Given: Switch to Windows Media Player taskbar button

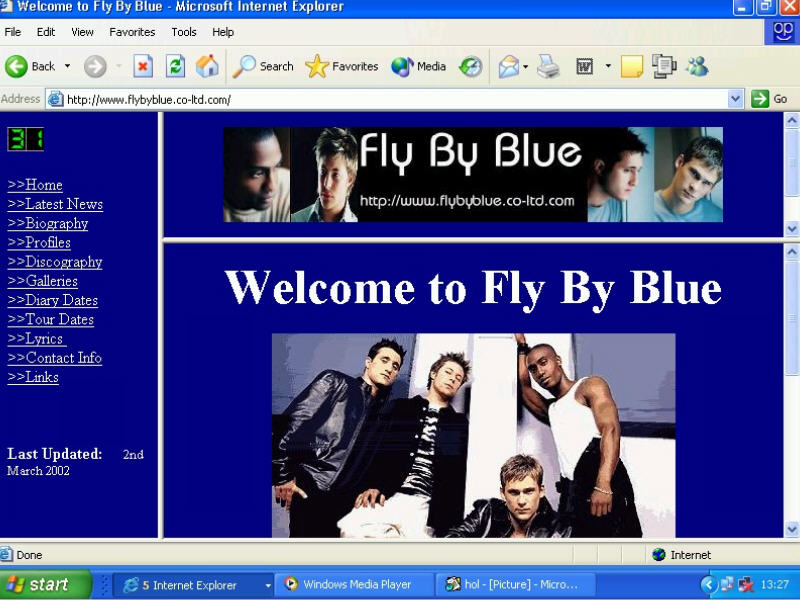Looking at the screenshot, I should pyautogui.click(x=354, y=585).
